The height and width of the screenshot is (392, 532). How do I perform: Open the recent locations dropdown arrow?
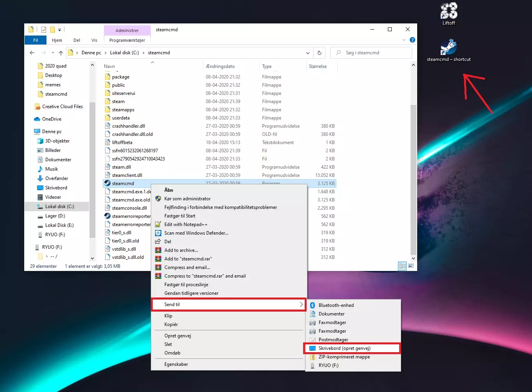[53, 53]
